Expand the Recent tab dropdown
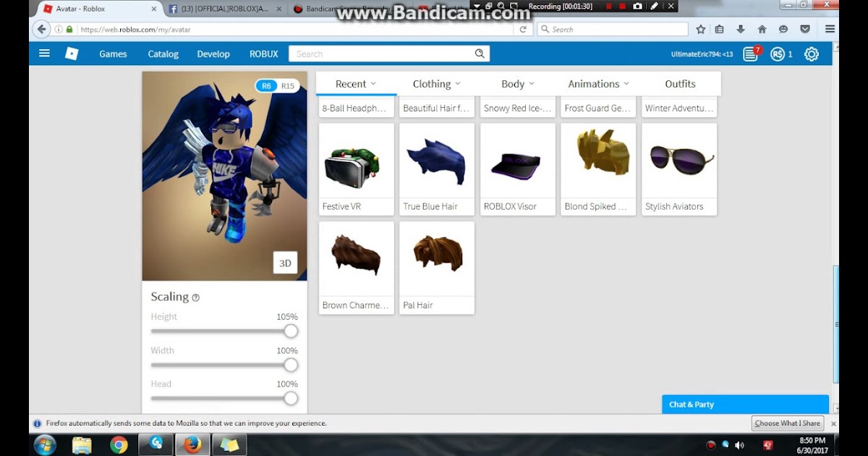This screenshot has height=456, width=868. click(x=356, y=84)
